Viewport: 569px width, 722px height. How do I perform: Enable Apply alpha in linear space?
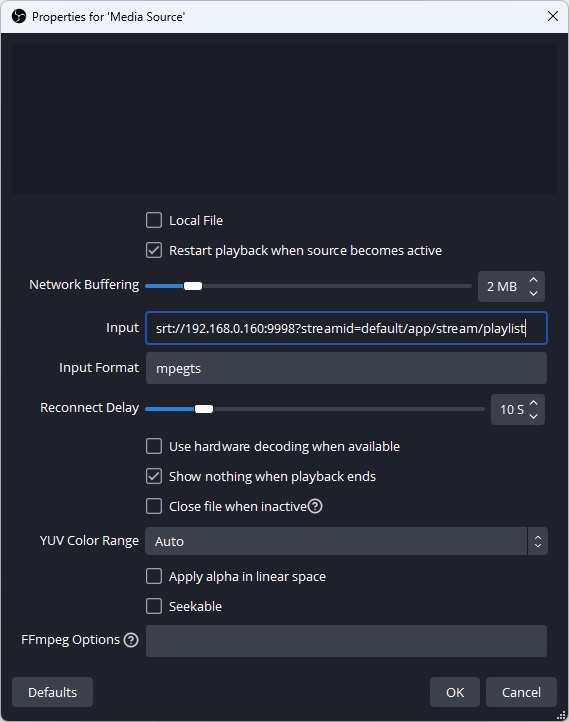pyautogui.click(x=154, y=576)
